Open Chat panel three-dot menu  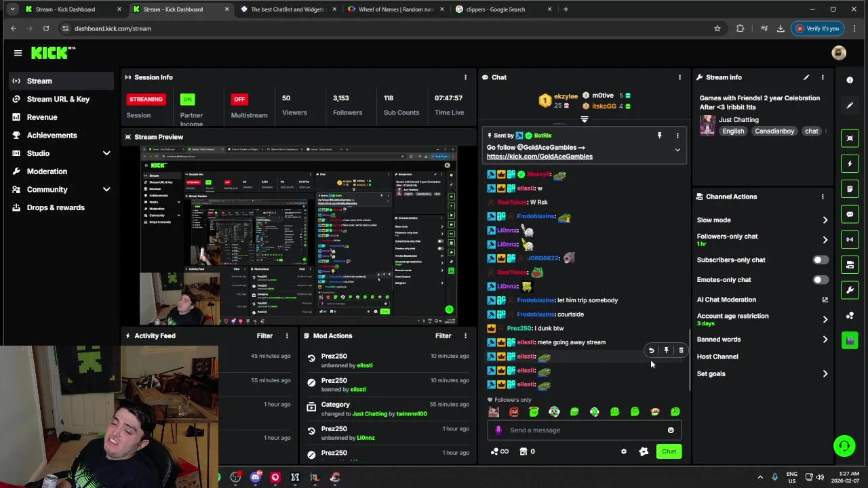(679, 77)
